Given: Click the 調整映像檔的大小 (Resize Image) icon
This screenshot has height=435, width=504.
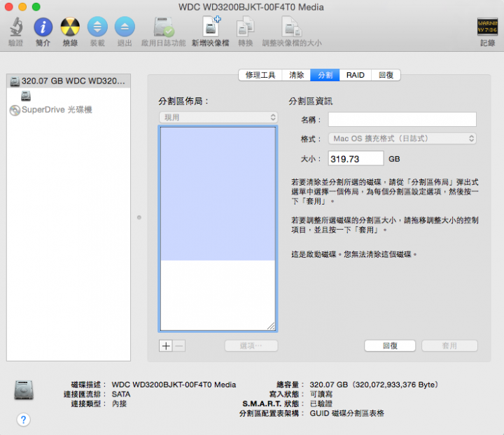Looking at the screenshot, I should [292, 27].
